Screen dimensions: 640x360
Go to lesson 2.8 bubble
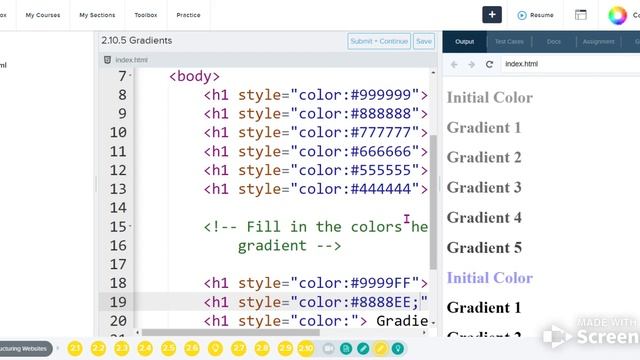(x=262, y=349)
